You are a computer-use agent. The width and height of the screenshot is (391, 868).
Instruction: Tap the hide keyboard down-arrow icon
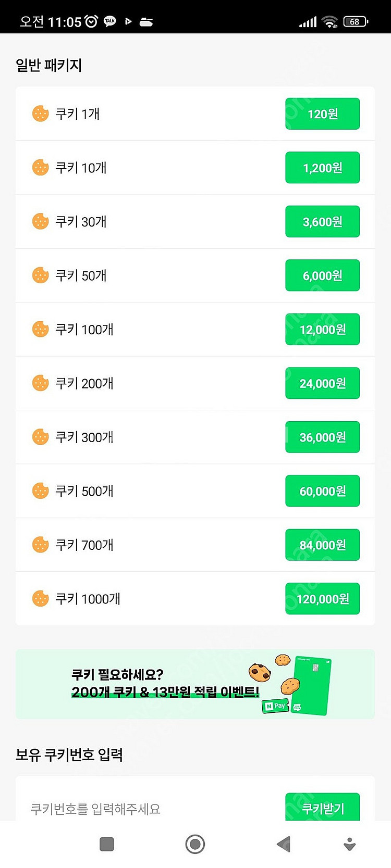350,844
